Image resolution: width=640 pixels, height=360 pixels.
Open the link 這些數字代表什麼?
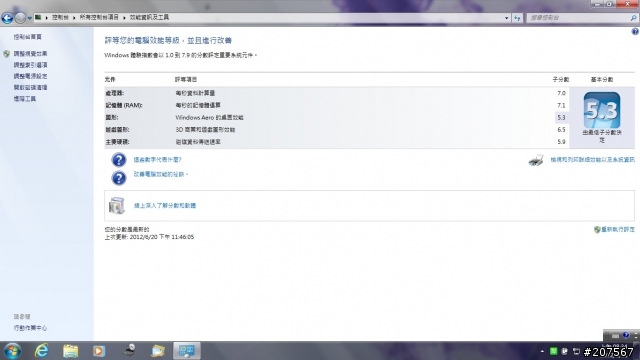click(158, 160)
